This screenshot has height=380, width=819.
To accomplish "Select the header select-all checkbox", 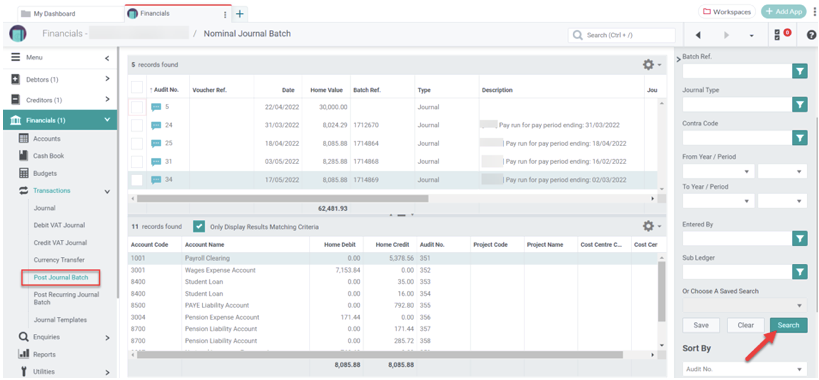I will [136, 87].
